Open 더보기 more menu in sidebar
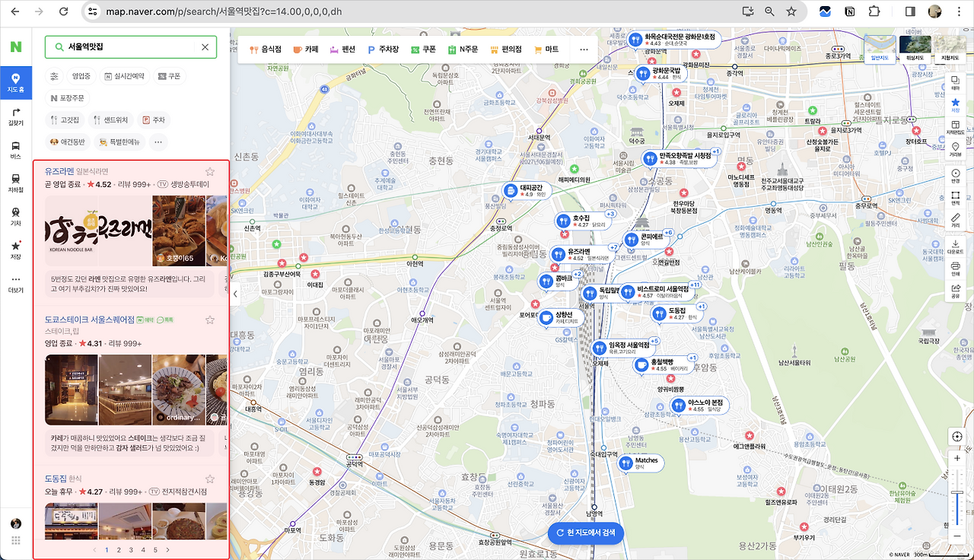 tap(16, 283)
